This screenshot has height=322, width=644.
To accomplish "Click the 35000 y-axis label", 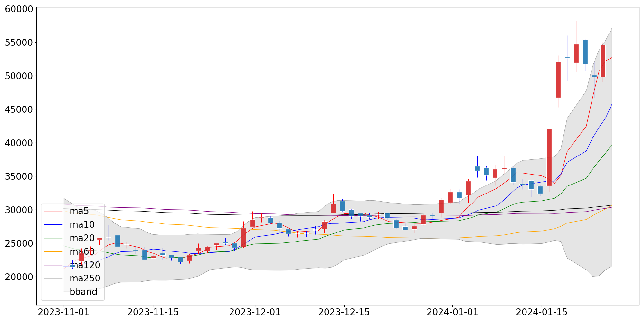I will 19,176.
